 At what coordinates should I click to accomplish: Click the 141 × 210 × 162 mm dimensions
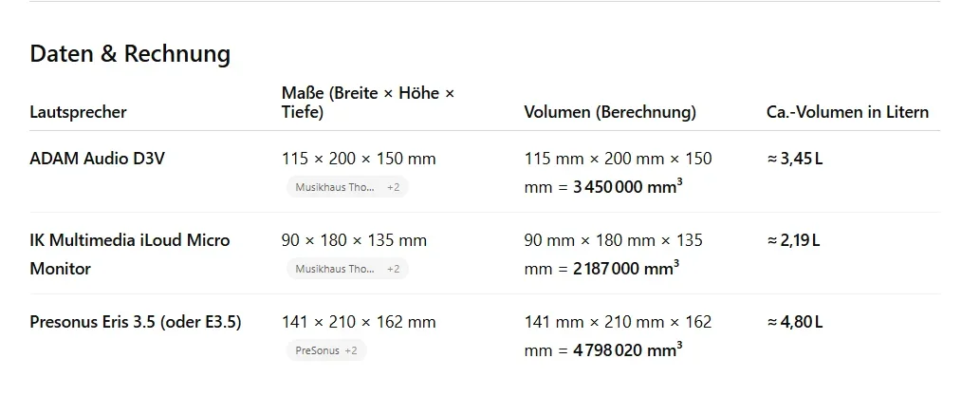pyautogui.click(x=359, y=322)
